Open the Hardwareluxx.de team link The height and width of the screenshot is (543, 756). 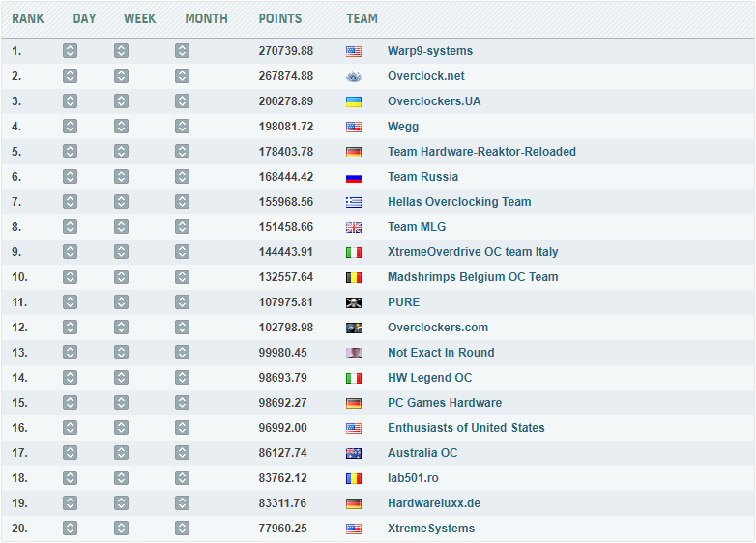click(434, 503)
